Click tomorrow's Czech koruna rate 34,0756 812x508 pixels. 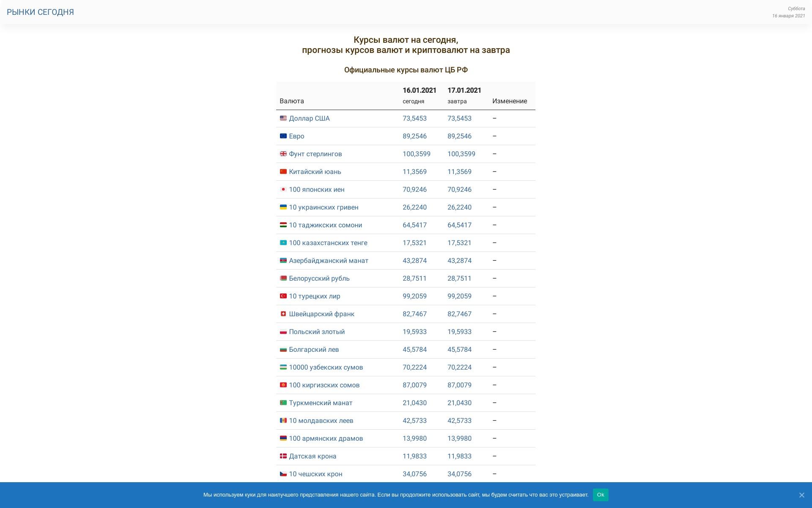(459, 474)
